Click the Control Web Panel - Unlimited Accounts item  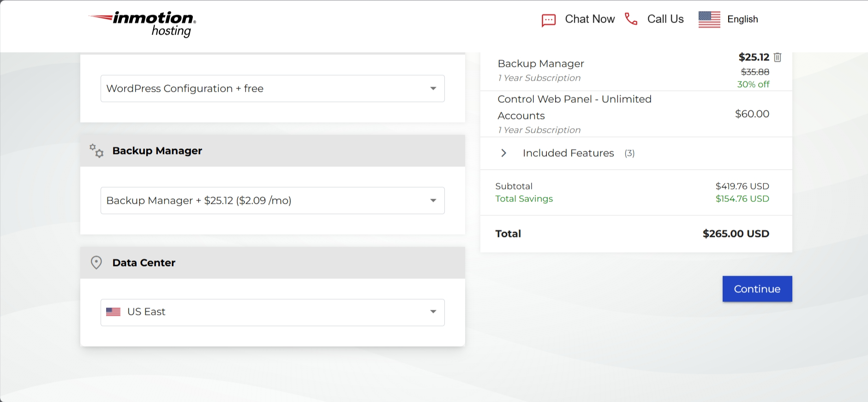click(x=575, y=107)
